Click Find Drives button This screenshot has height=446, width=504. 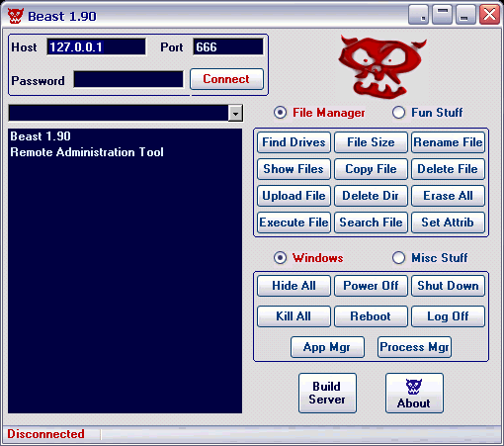(294, 142)
